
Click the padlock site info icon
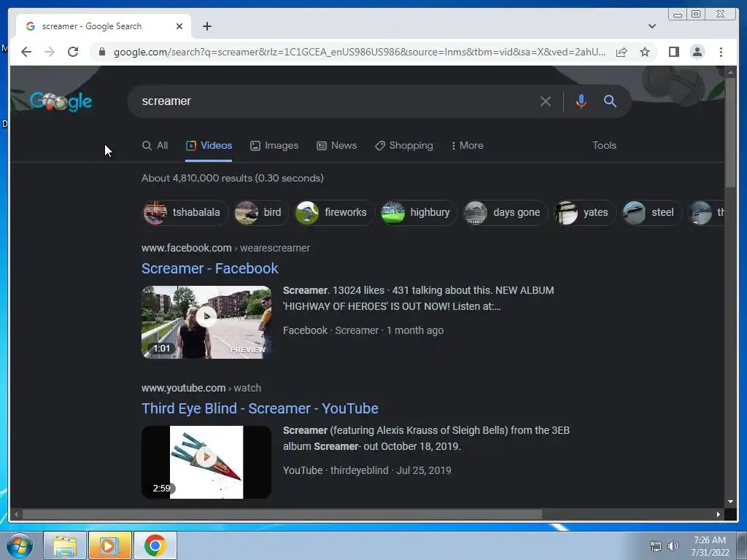tap(101, 52)
